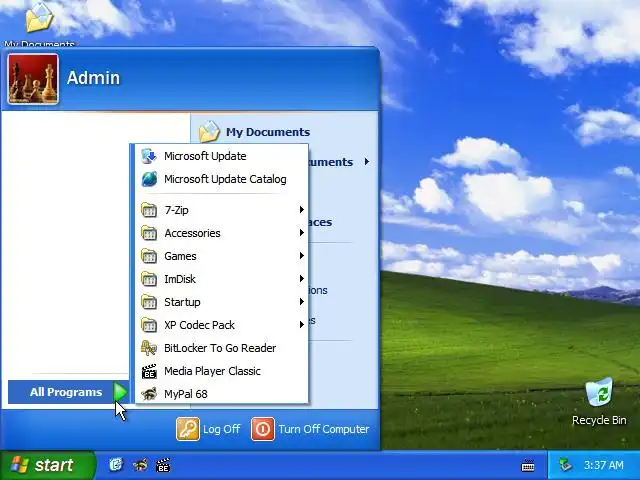Click the 3:37 AM clock

(604, 465)
